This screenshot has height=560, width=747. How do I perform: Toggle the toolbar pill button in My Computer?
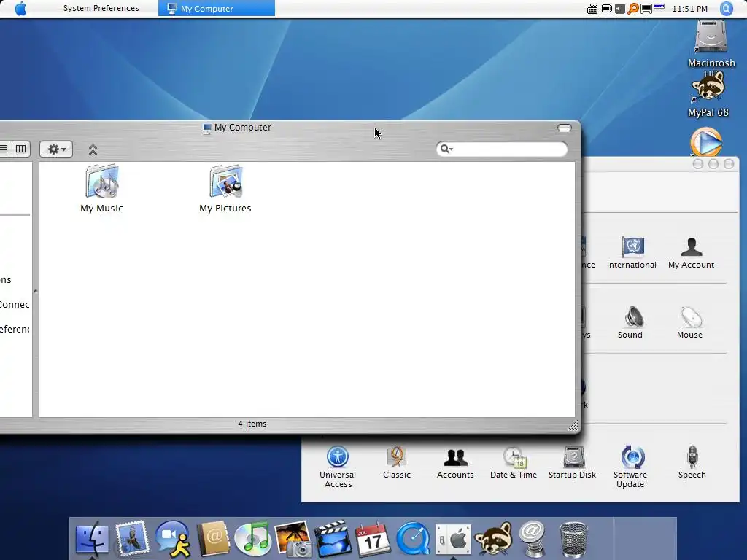pos(565,128)
